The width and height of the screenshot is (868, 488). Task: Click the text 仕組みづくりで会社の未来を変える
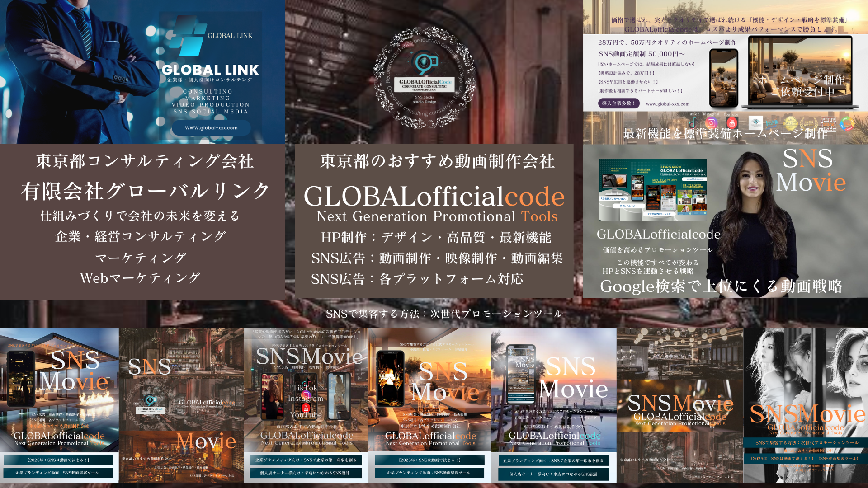pos(140,216)
